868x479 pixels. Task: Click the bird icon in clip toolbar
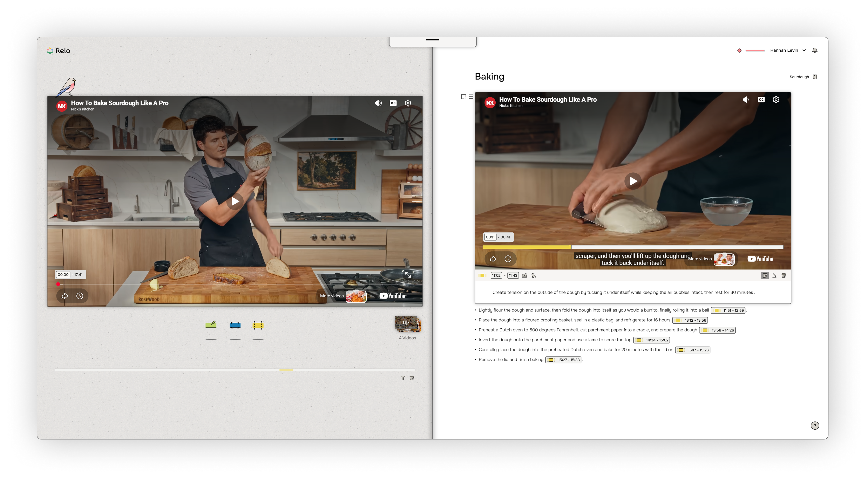click(x=534, y=275)
